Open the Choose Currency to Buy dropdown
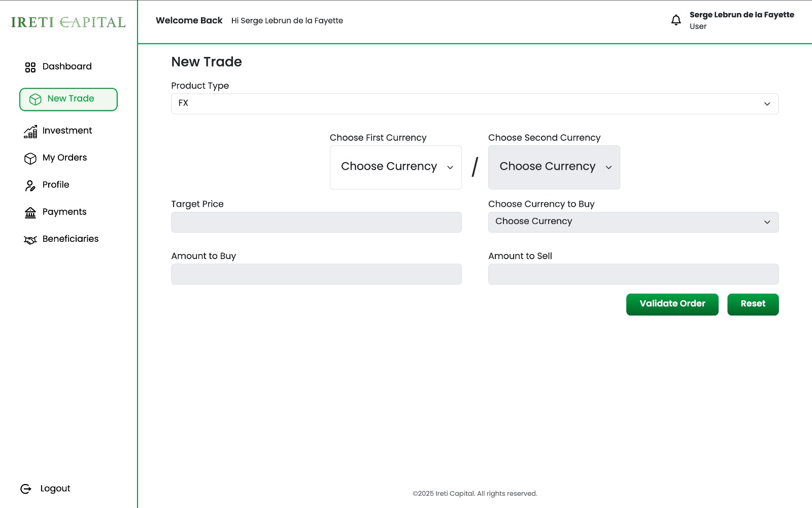Viewport: 812px width, 508px height. pos(633,222)
